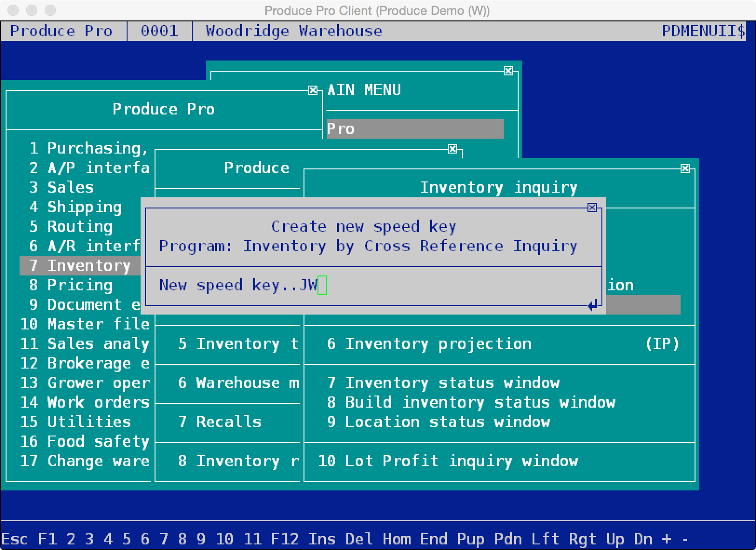Viewport: 756px width, 550px height.
Task: Click F1 in bottom function key bar
Action: 47,539
